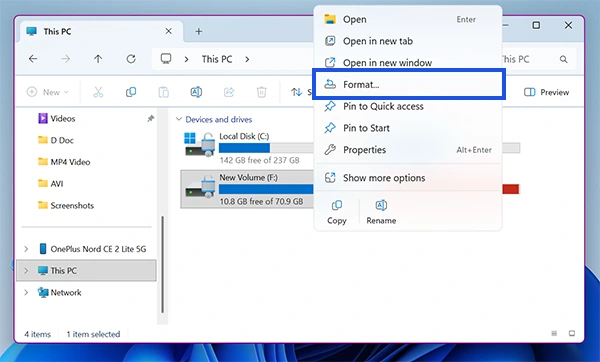600x362 pixels.
Task: Toggle the Preview pane
Action: (546, 92)
